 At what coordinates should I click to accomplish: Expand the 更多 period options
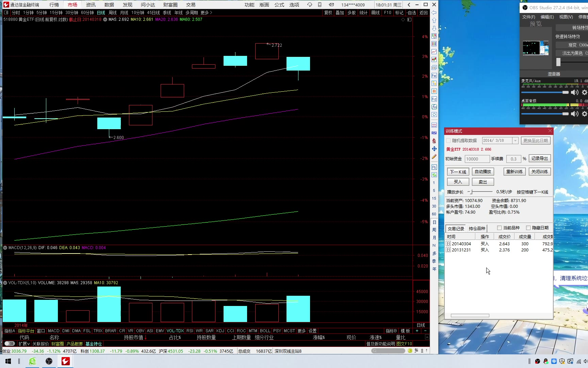pyautogui.click(x=206, y=13)
